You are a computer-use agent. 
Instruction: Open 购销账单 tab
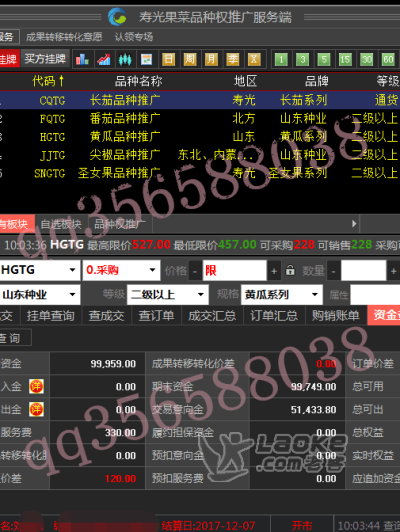[336, 316]
